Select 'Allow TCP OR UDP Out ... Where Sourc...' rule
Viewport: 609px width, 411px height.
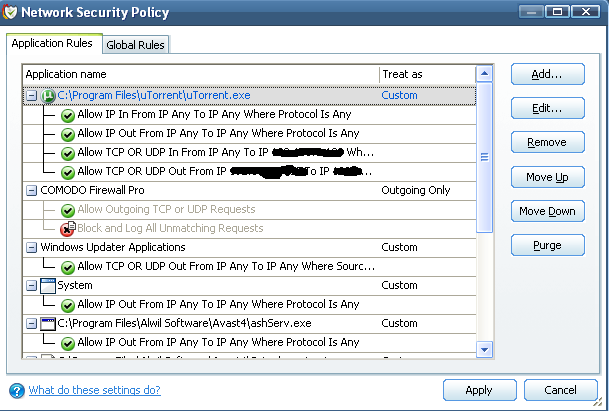coord(226,266)
